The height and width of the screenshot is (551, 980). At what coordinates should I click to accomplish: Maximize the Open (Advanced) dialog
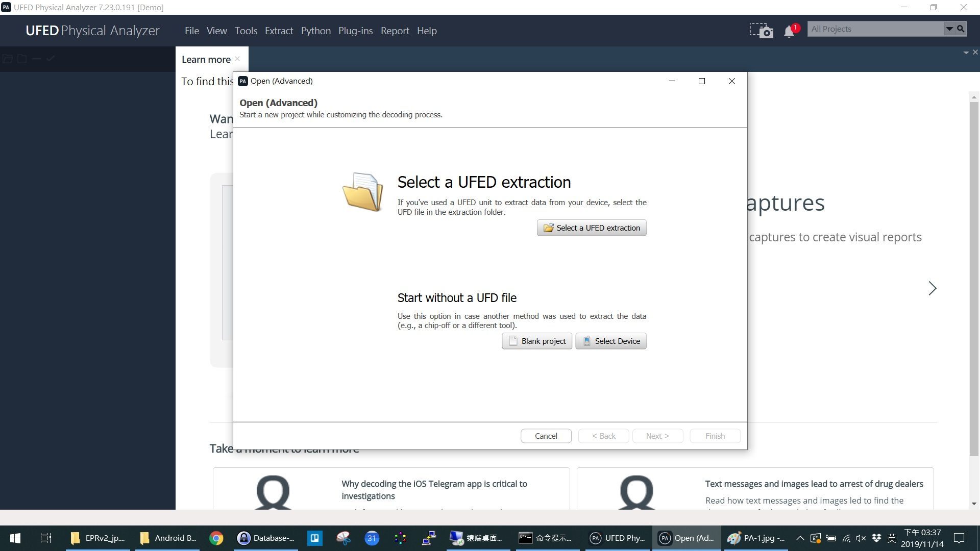coord(702,81)
